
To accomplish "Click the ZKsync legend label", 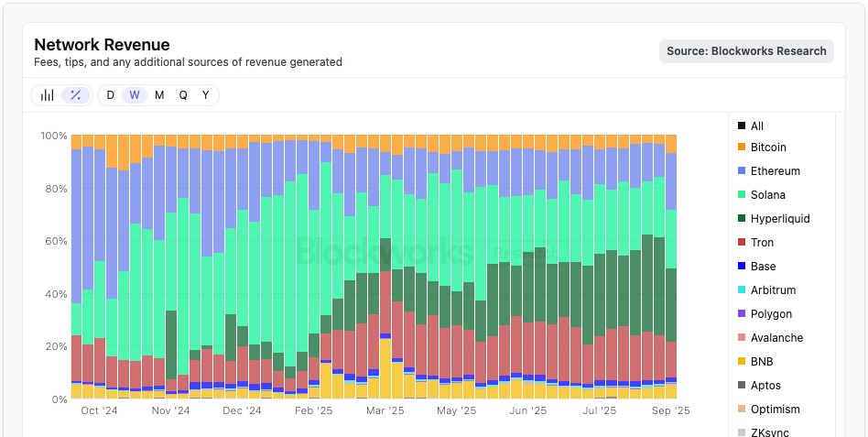I will pyautogui.click(x=769, y=432).
